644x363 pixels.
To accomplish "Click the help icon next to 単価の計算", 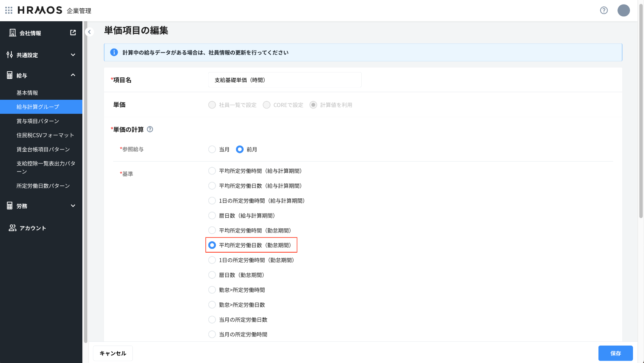I will [x=150, y=129].
